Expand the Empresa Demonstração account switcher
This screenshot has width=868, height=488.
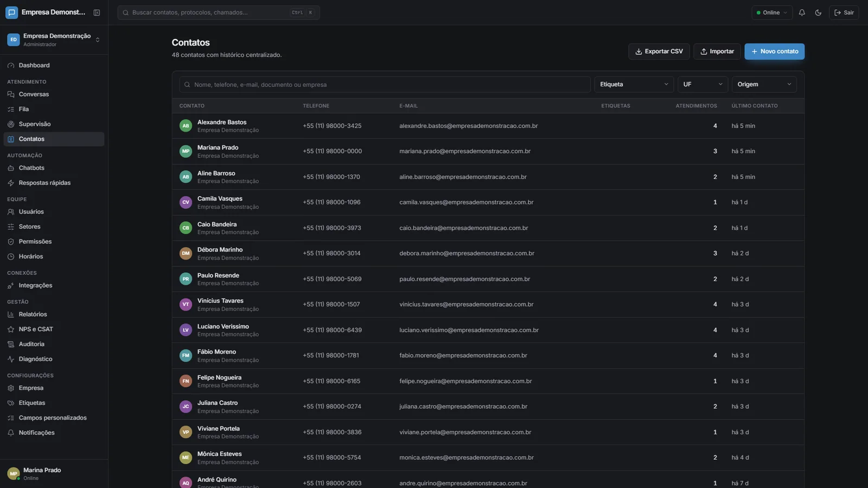[54, 40]
